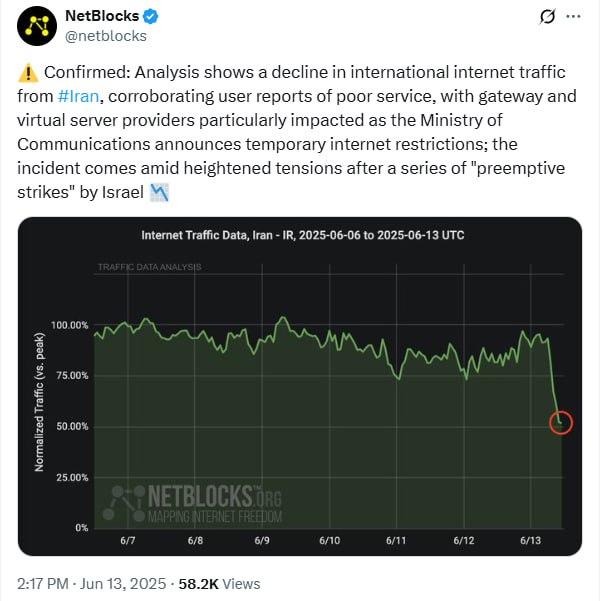602x601 pixels.
Task: Follow the #Iran hashtag link
Action: [x=79, y=96]
